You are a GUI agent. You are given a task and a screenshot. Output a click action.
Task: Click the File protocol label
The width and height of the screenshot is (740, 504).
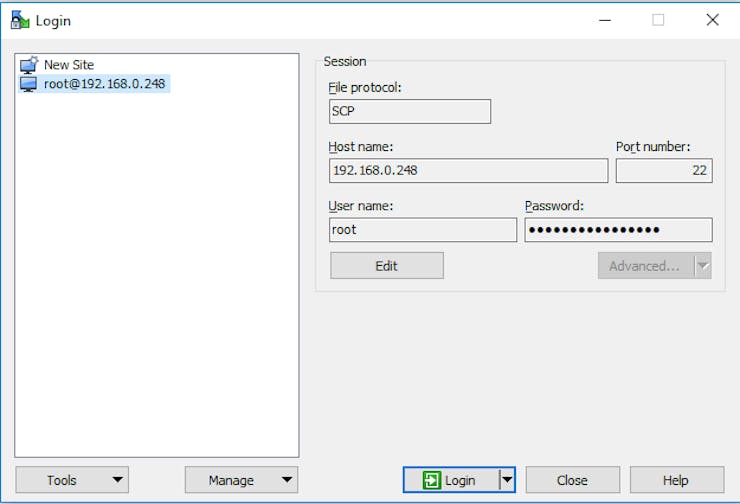365,88
